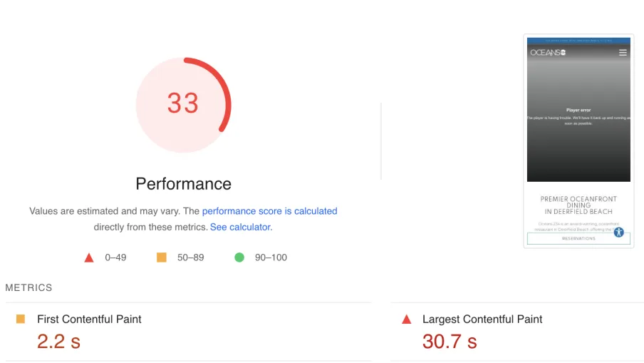The image size is (644, 363).
Task: Click the METRICS section heading
Action: [x=28, y=287]
